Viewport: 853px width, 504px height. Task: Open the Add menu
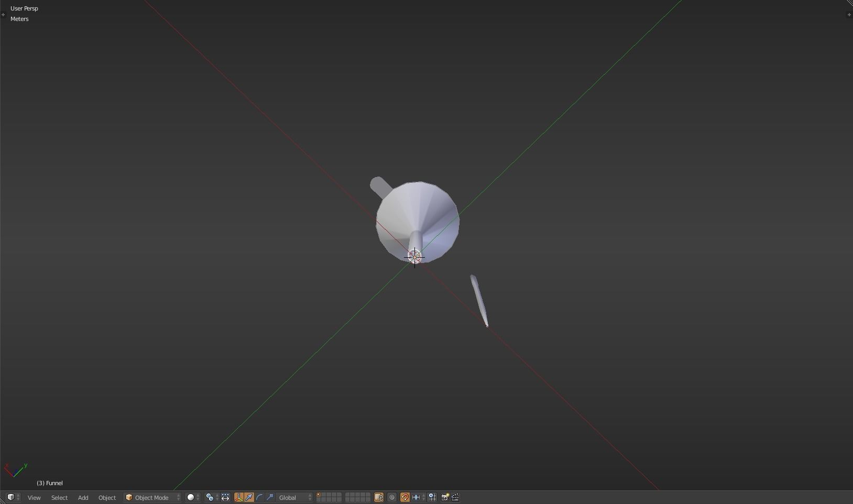point(83,497)
